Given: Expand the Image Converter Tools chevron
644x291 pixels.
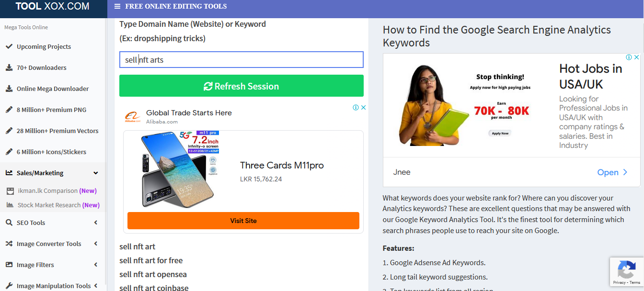Looking at the screenshot, I should coord(96,244).
